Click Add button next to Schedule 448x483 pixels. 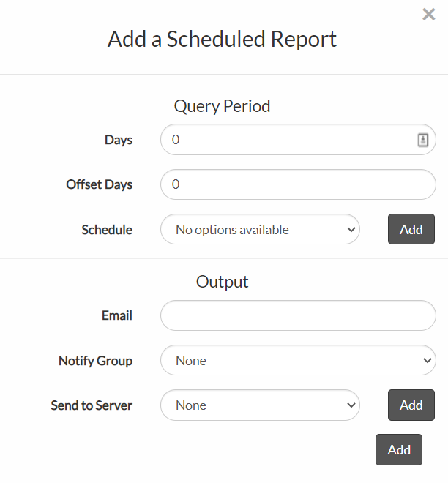[x=411, y=229]
